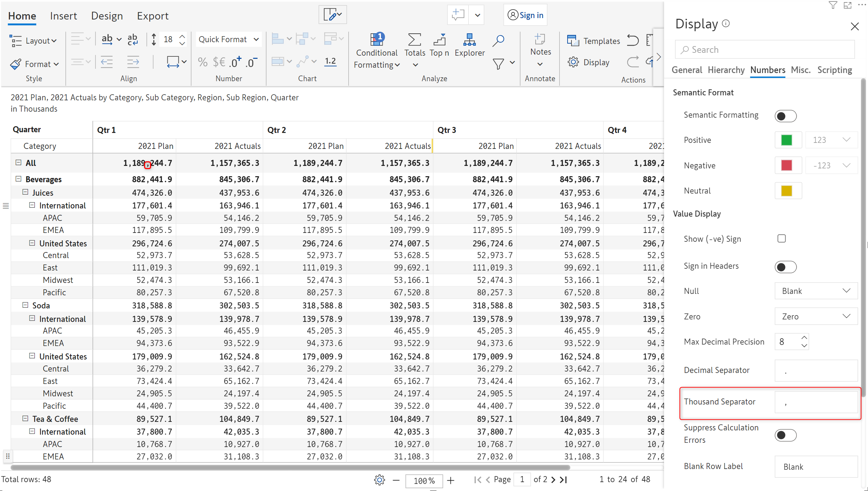Switch to the Design tab

coord(107,16)
